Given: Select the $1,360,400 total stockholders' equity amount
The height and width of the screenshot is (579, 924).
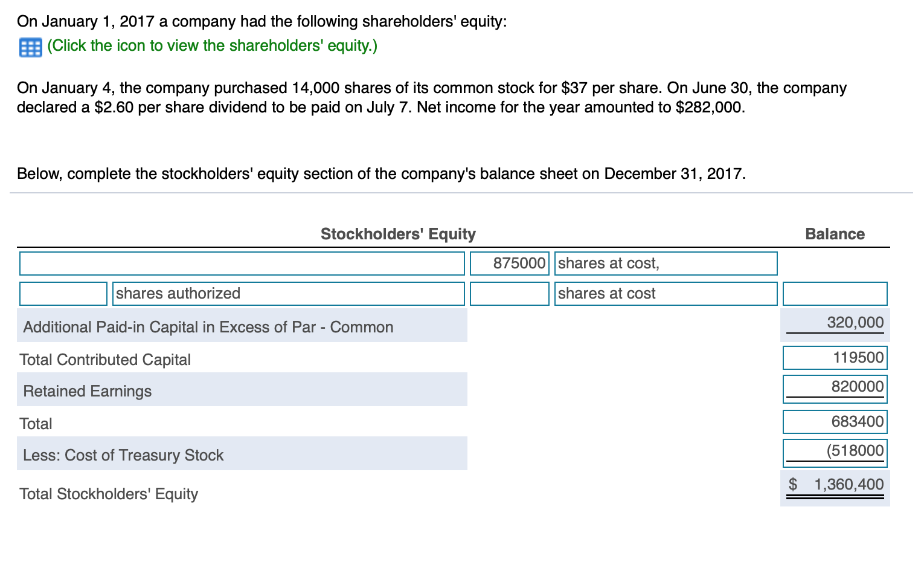Looking at the screenshot, I should 835,484.
